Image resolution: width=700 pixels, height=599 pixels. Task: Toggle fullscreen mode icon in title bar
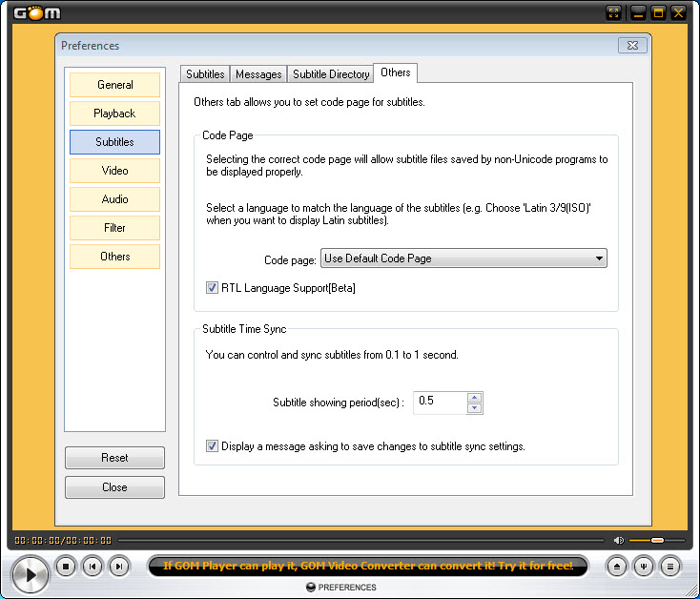click(614, 12)
